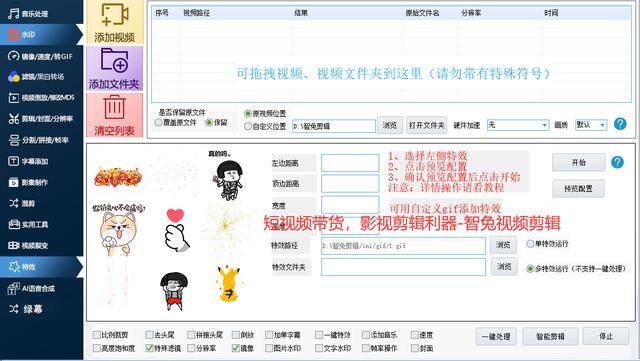The width and height of the screenshot is (640, 361).
Task: Click the 顶边距离 input field
Action: (x=350, y=184)
